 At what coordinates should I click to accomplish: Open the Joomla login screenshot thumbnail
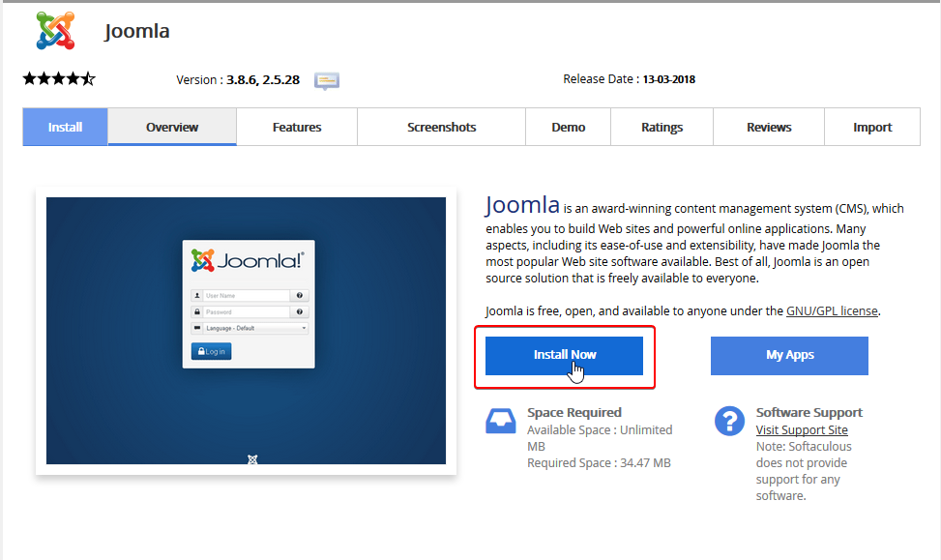pos(246,331)
